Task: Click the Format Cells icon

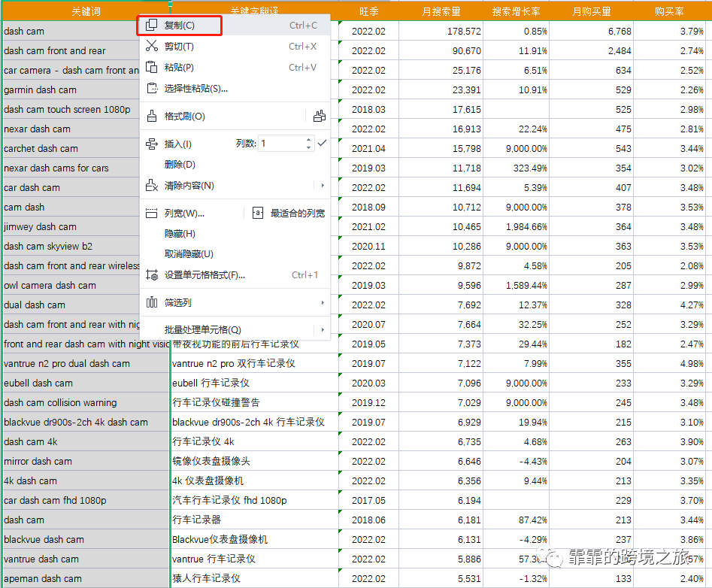Action: (152, 274)
